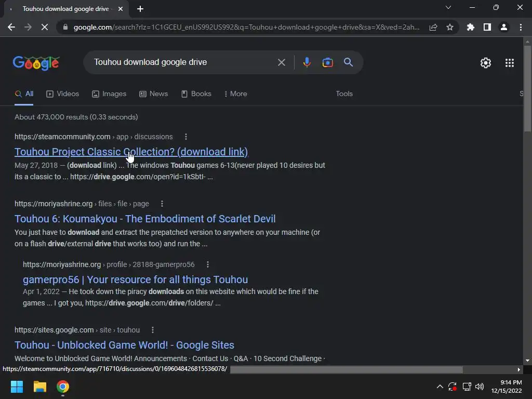Open Chrome three-dot menu
Image resolution: width=532 pixels, height=399 pixels.
click(521, 27)
